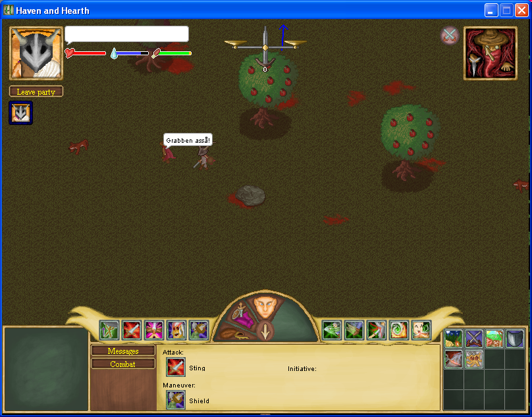The image size is (532, 417).
Task: Select the white-haired face ability icon
Action: 176,330
